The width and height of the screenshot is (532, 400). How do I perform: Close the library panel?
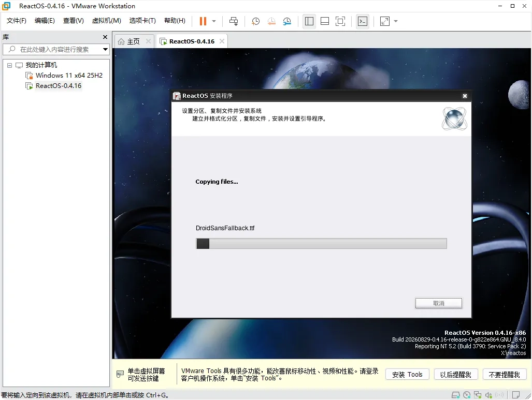105,37
